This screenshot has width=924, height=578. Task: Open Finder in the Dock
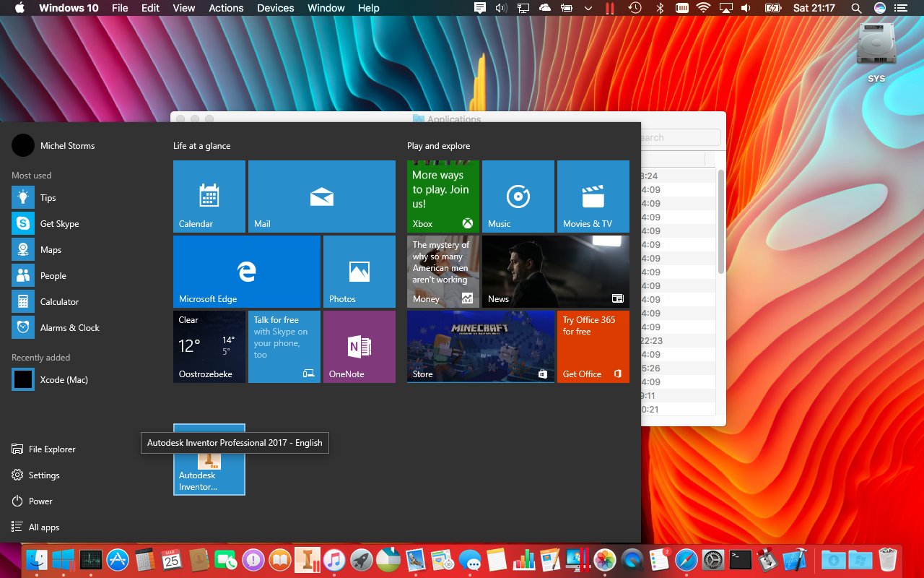click(x=37, y=560)
